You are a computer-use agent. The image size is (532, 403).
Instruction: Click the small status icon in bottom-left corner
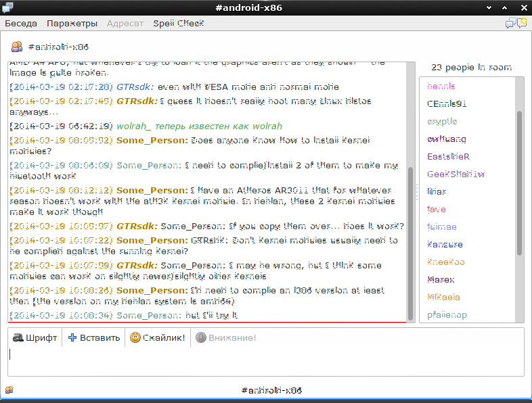pos(9,390)
